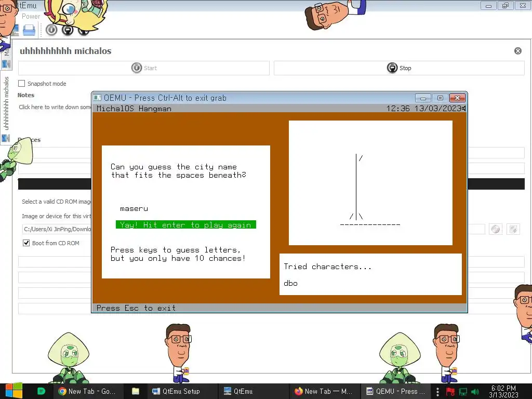Switch to Chrome New Tab taskbar item
The height and width of the screenshot is (399, 532).
pos(87,391)
